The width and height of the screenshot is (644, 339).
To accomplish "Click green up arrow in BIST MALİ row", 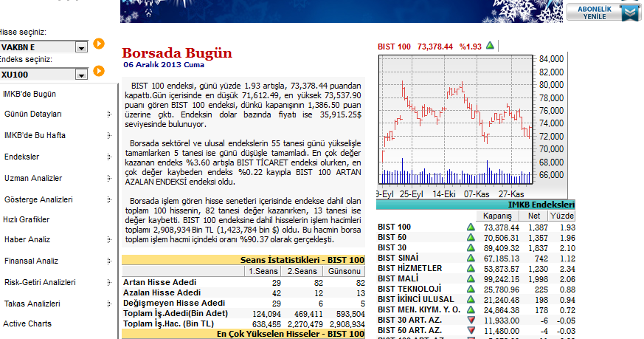I will pos(471,279).
